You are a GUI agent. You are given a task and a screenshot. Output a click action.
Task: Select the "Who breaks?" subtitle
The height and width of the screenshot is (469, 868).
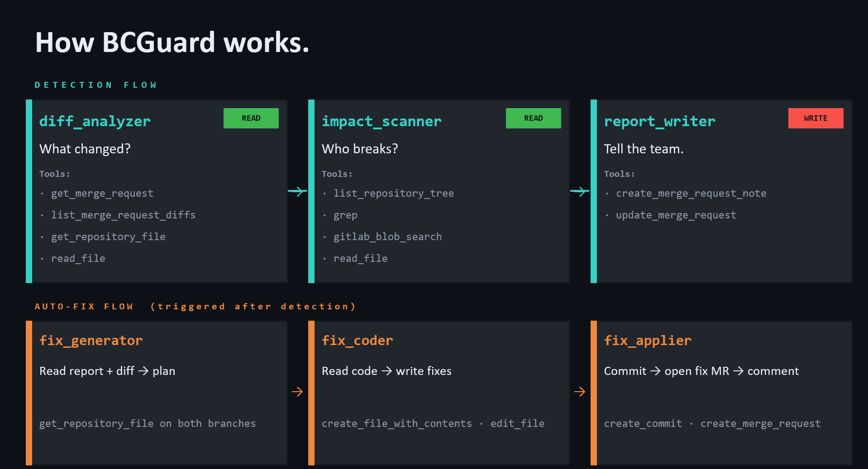pos(360,149)
